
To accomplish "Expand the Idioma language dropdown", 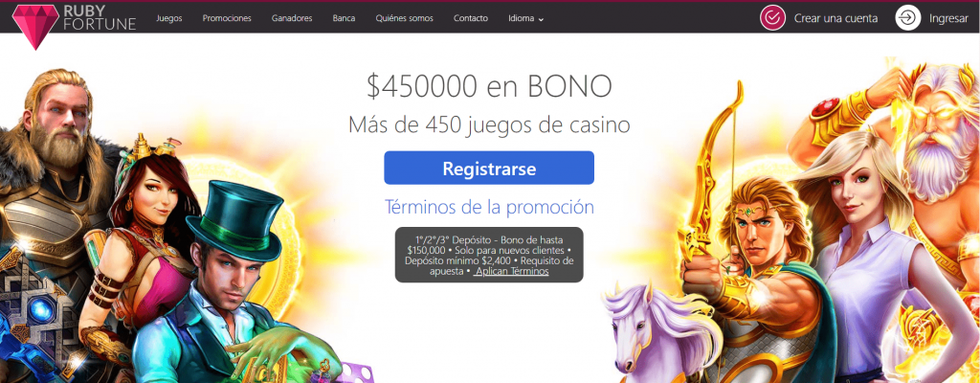I will coord(525,18).
